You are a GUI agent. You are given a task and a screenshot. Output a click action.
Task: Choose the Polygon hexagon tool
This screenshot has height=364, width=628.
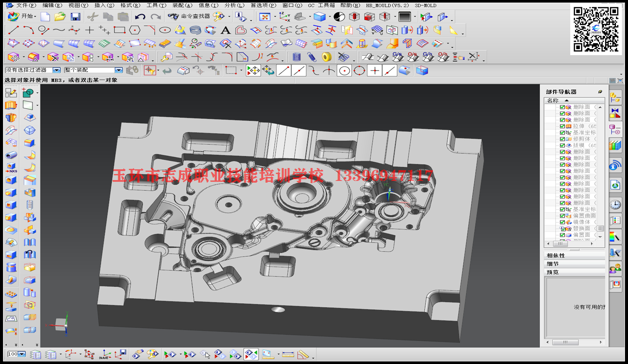click(x=135, y=30)
